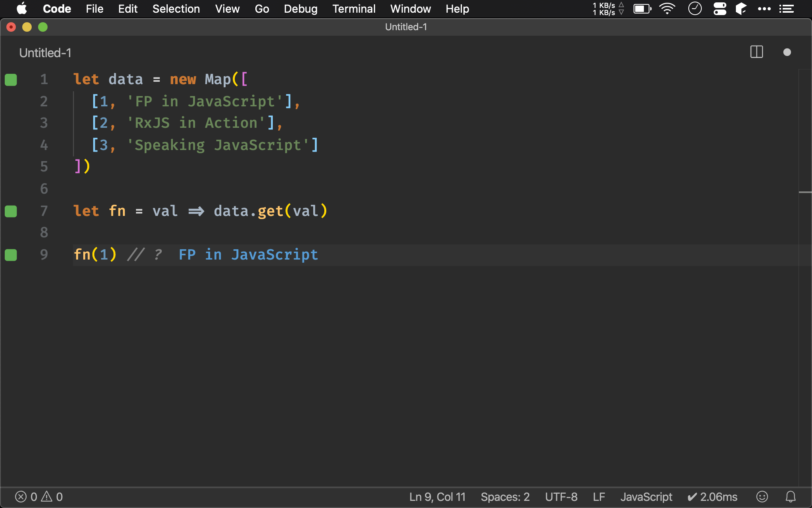812x508 pixels.
Task: Click line number 9 in gutter
Action: [x=44, y=255]
